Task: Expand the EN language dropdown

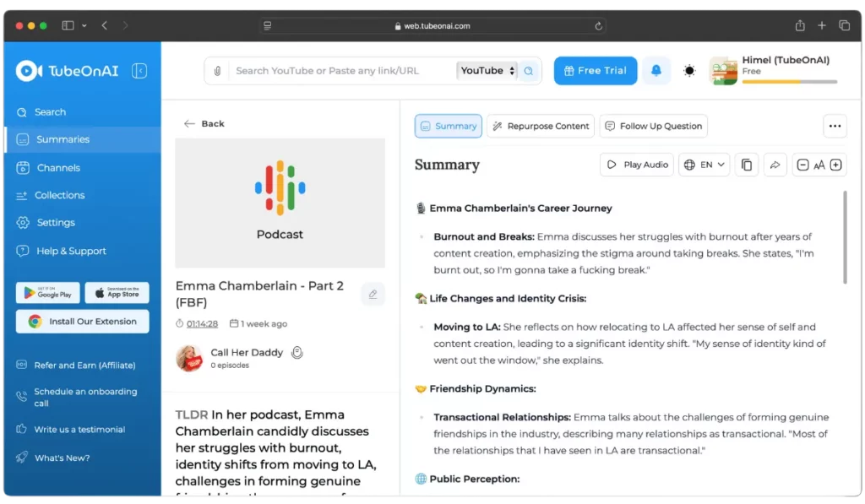Action: 704,165
